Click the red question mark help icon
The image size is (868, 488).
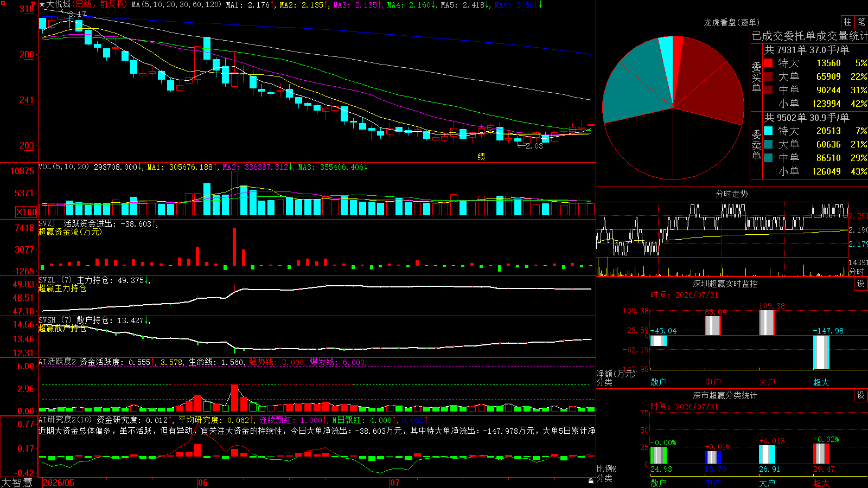click(x=33, y=5)
